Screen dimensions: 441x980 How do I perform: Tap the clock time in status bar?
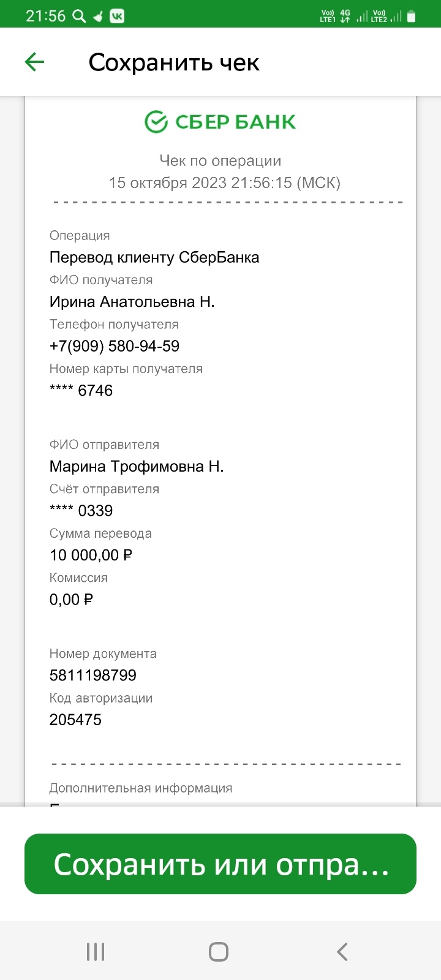pos(45,17)
